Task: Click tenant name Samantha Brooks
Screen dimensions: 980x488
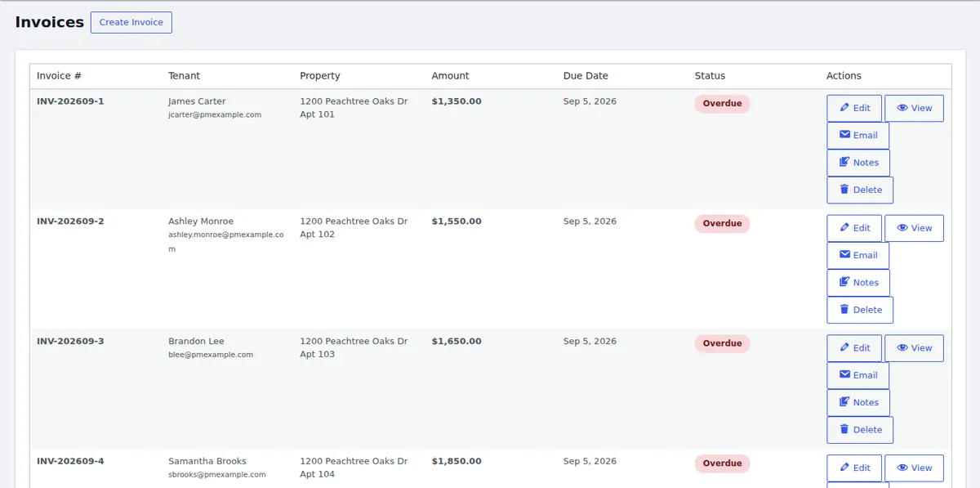Action: click(207, 461)
